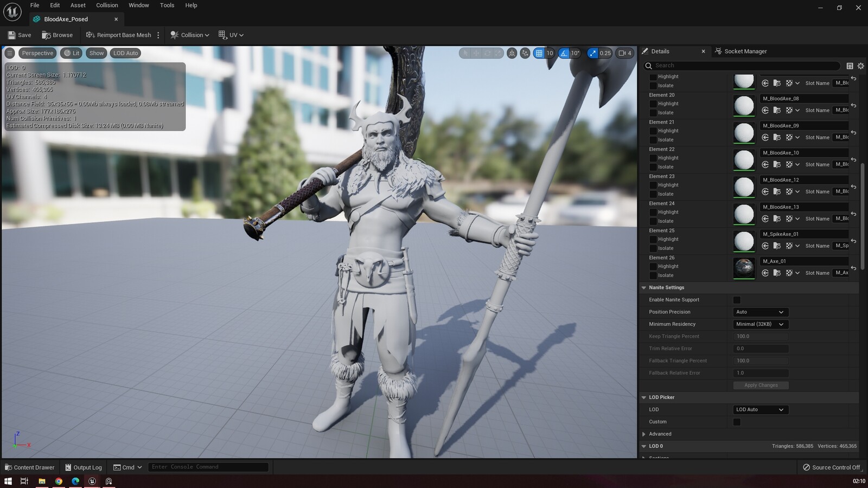Use selected asset for Element 20

click(765, 111)
